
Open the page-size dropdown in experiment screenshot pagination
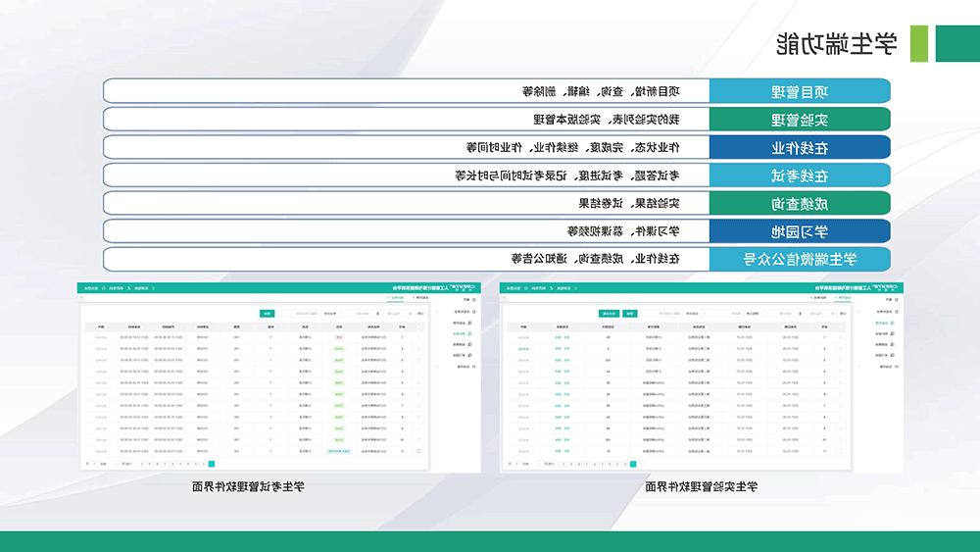point(548,464)
